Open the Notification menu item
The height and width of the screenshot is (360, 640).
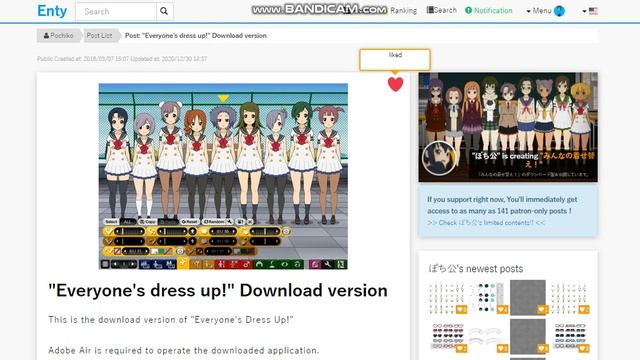489,11
